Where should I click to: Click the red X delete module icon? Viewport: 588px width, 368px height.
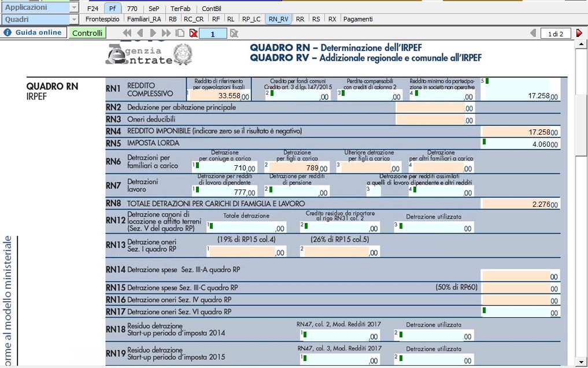coord(194,34)
